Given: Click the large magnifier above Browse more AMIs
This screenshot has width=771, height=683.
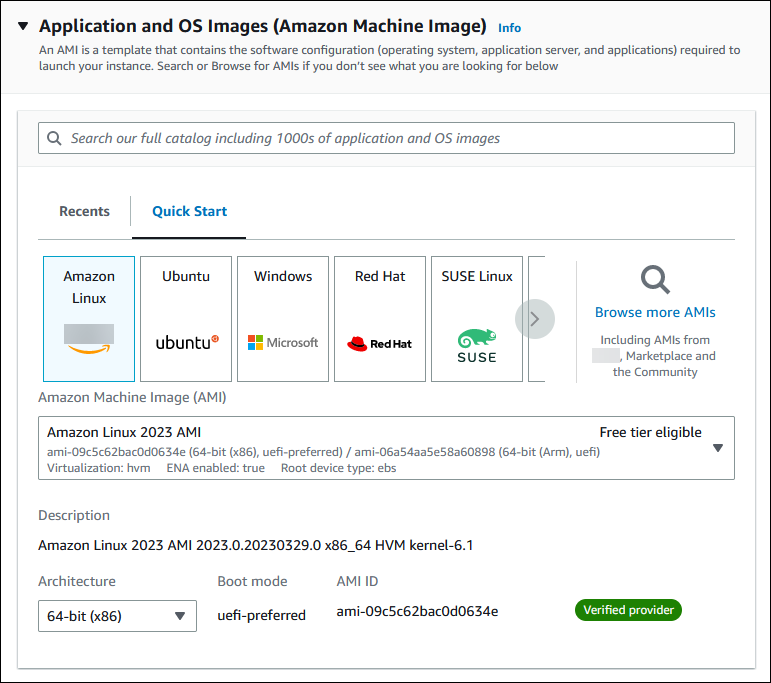Looking at the screenshot, I should coord(655,280).
